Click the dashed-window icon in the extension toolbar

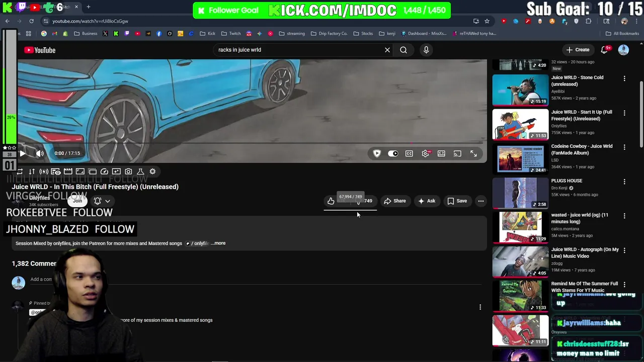92,171
